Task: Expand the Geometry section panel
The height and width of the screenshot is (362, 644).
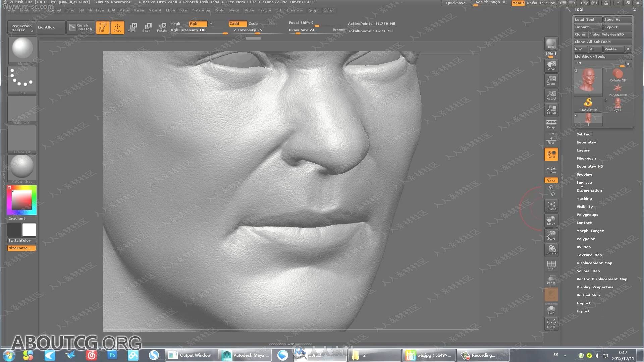Action: point(586,142)
